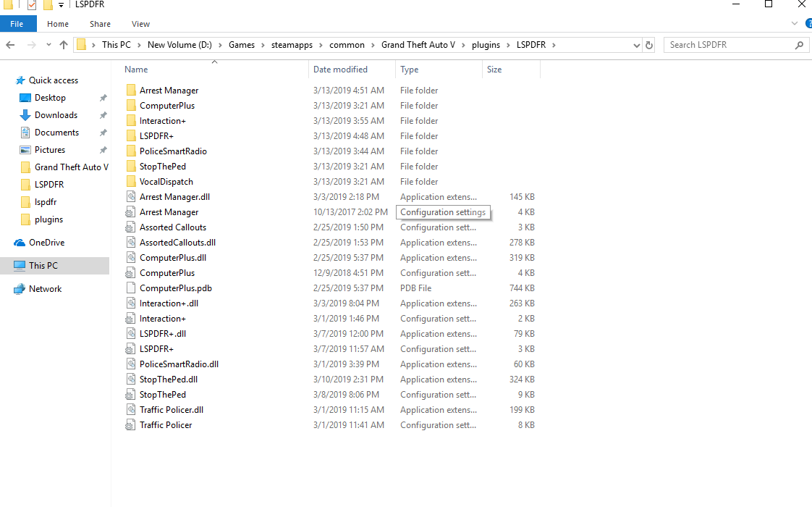The height and width of the screenshot is (507, 812).
Task: Expand the chevron after plugins in path
Action: point(509,45)
